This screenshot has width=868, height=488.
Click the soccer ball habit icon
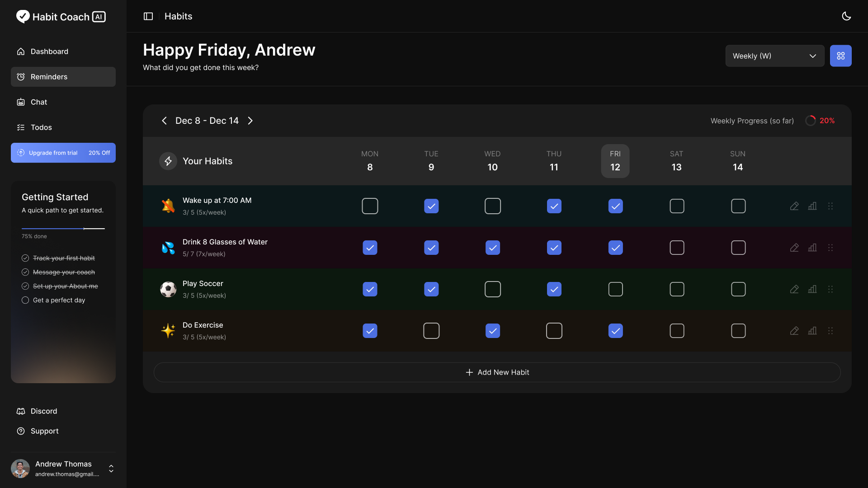click(168, 289)
